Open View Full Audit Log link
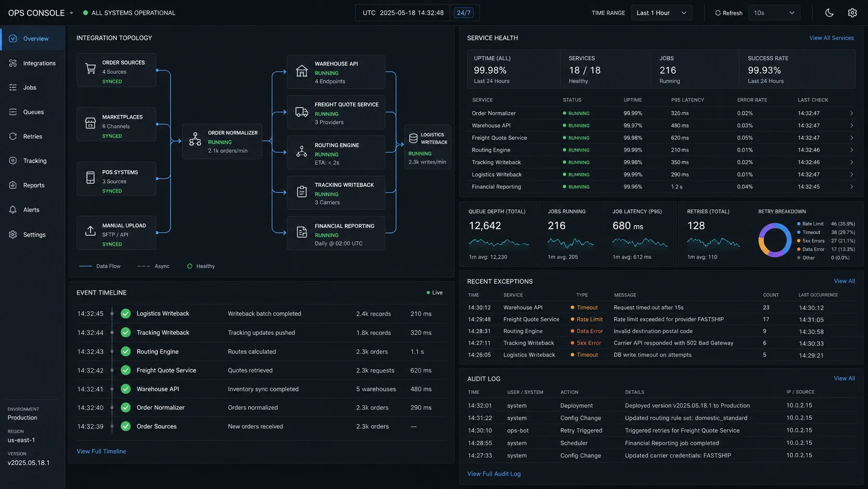 (494, 474)
